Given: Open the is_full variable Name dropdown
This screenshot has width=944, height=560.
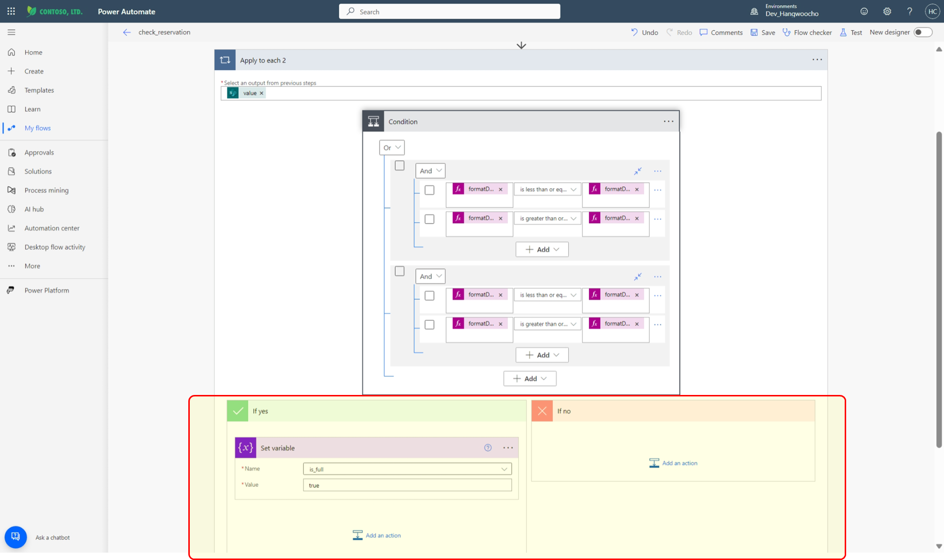Looking at the screenshot, I should click(407, 469).
